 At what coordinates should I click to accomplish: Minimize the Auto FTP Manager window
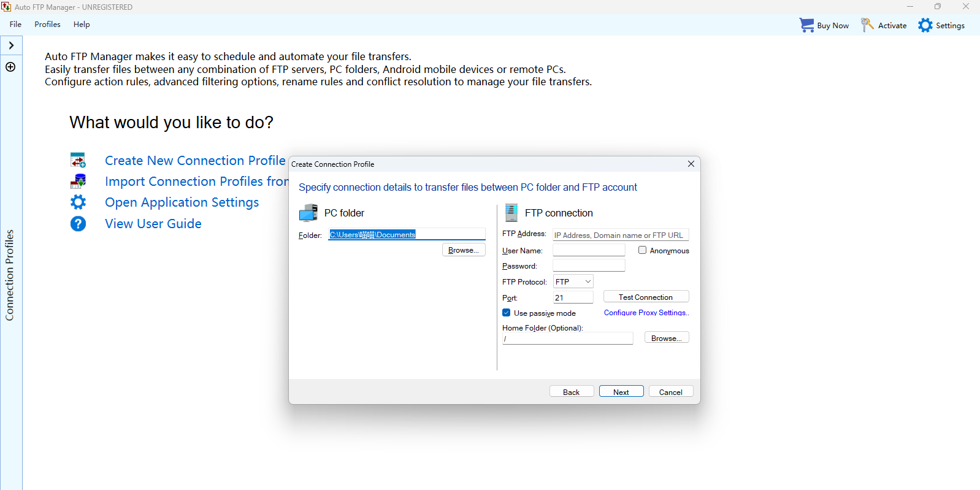coord(909,7)
